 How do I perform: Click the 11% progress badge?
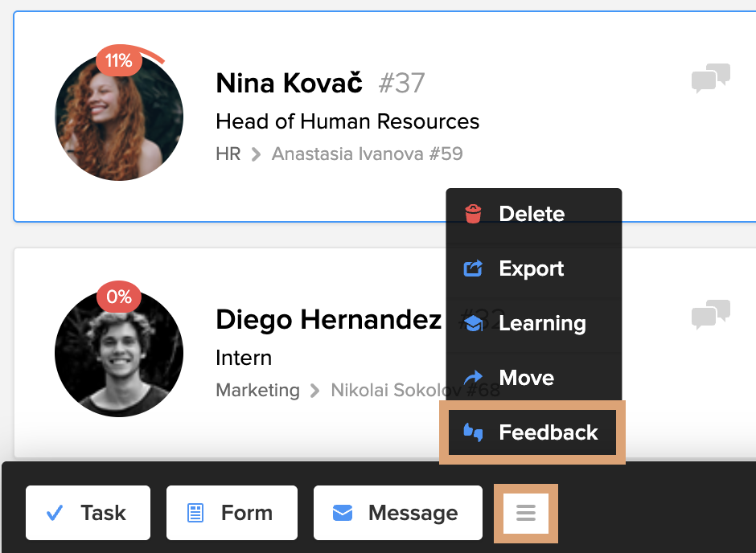118,61
